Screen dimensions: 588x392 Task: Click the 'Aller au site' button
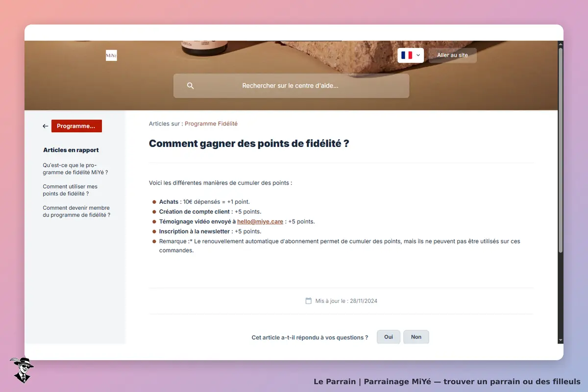pyautogui.click(x=452, y=55)
